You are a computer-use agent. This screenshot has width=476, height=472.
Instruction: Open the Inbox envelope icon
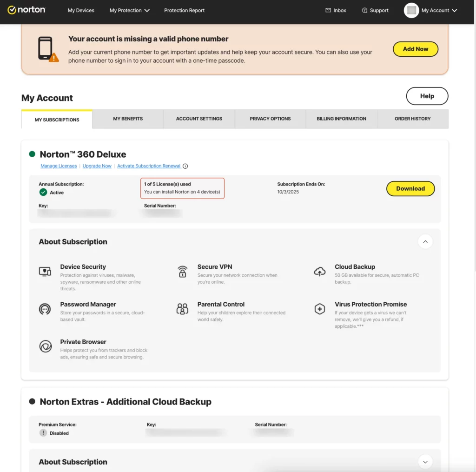pos(328,10)
